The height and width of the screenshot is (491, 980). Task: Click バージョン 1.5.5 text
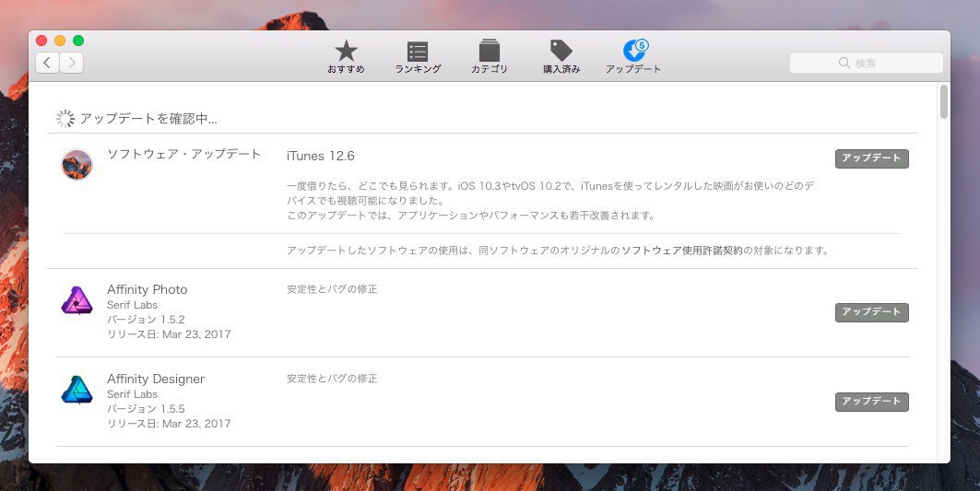(x=147, y=408)
